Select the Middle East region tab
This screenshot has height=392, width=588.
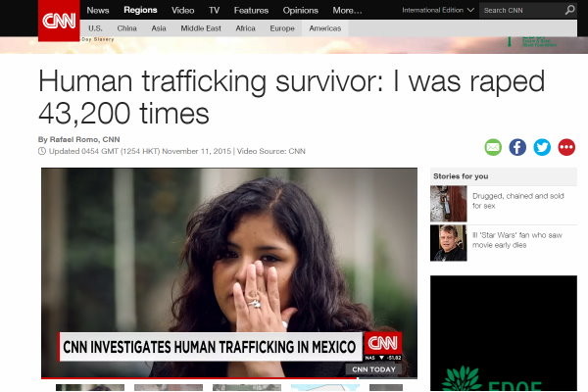coord(201,28)
